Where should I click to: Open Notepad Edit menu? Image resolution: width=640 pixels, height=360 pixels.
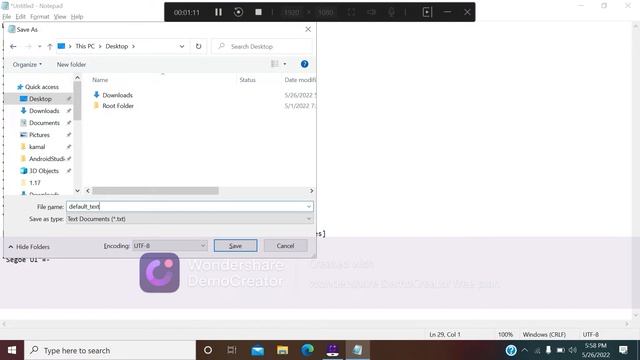pos(20,17)
